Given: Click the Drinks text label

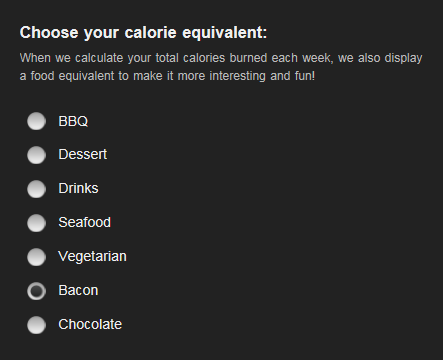Looking at the screenshot, I should (78, 188).
